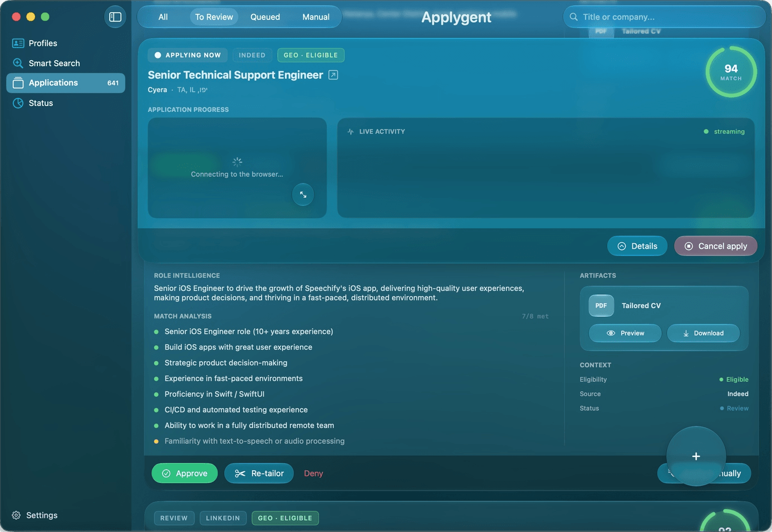772x532 pixels.
Task: Click the search magnifier icon
Action: [573, 17]
